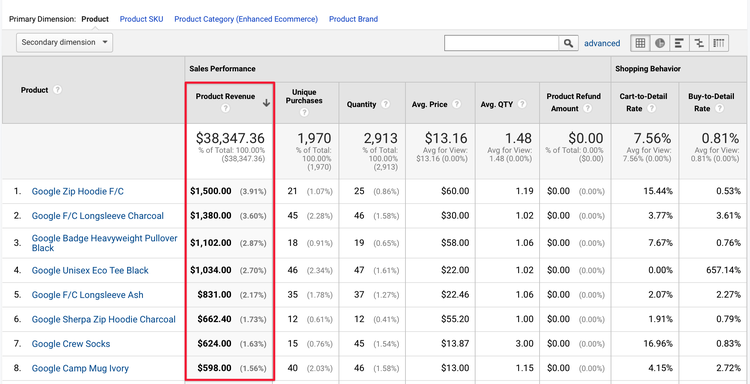Switch to Pivot table view icon

pos(718,43)
